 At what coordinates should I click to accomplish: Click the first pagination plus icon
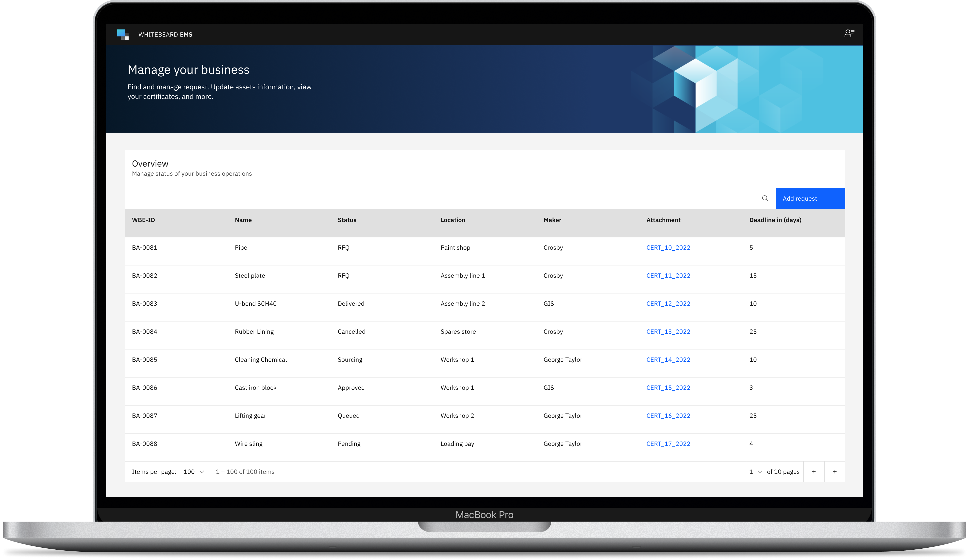[814, 472]
